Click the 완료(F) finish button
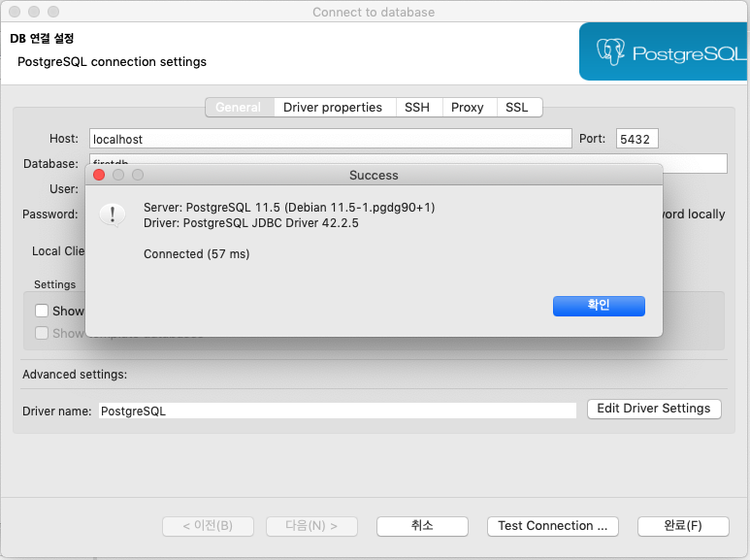The height and width of the screenshot is (560, 750). (x=683, y=526)
